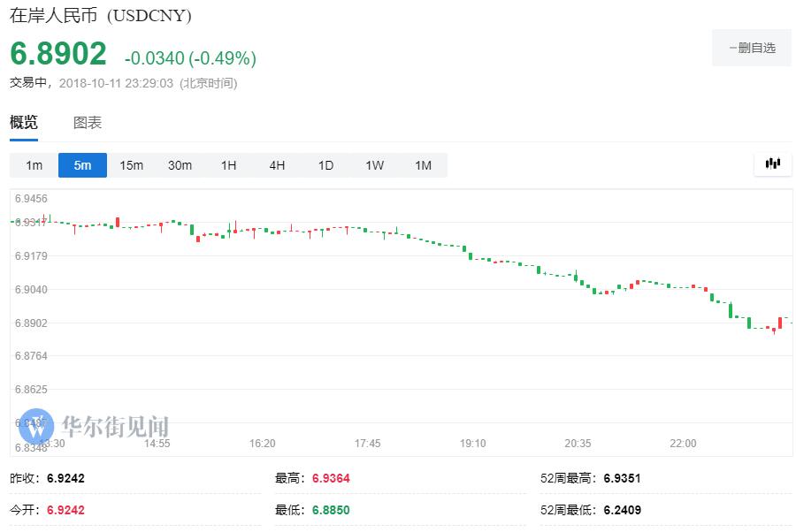Click the 今开 value 6.9242
Screen dimensions: 796x532
pyautogui.click(x=65, y=510)
